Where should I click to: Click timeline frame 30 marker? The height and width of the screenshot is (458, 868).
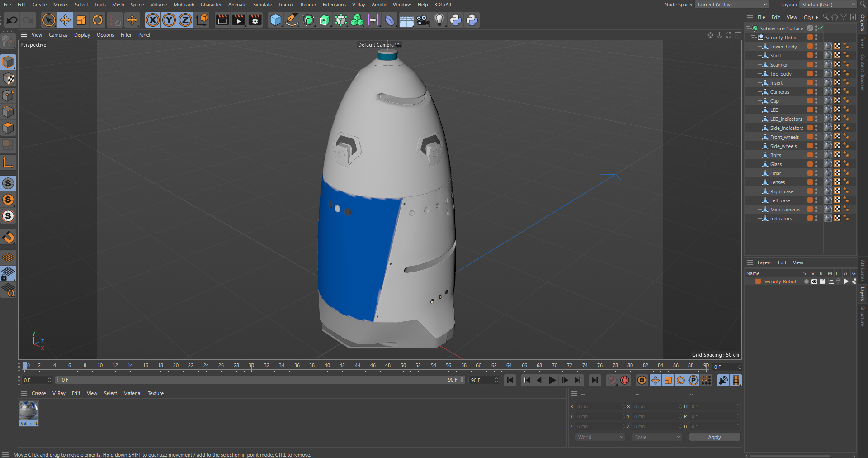pyautogui.click(x=251, y=365)
